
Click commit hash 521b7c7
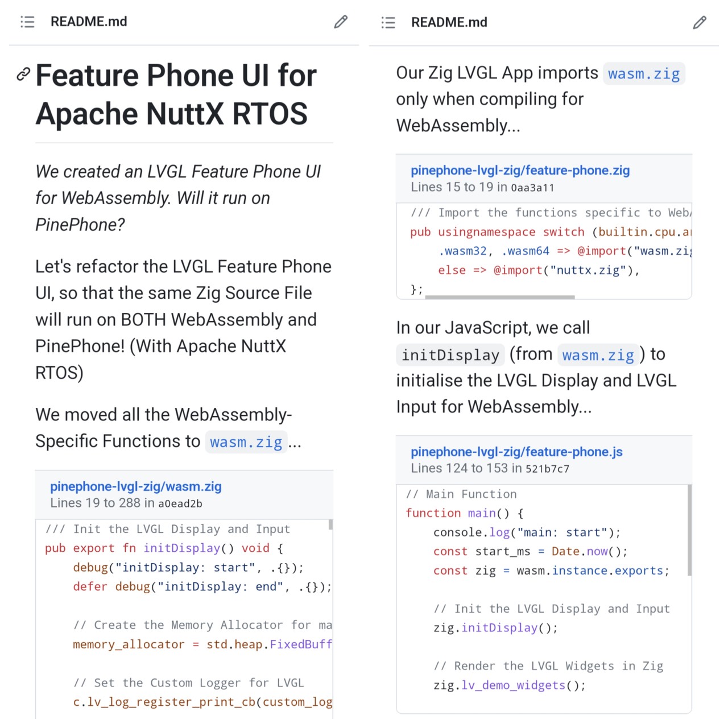click(x=547, y=469)
